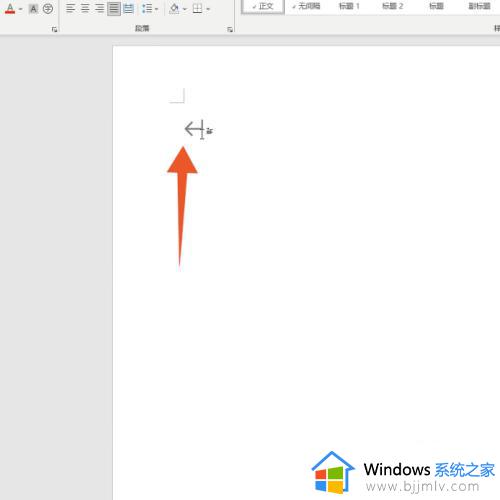
Task: Align text left
Action: [x=70, y=8]
